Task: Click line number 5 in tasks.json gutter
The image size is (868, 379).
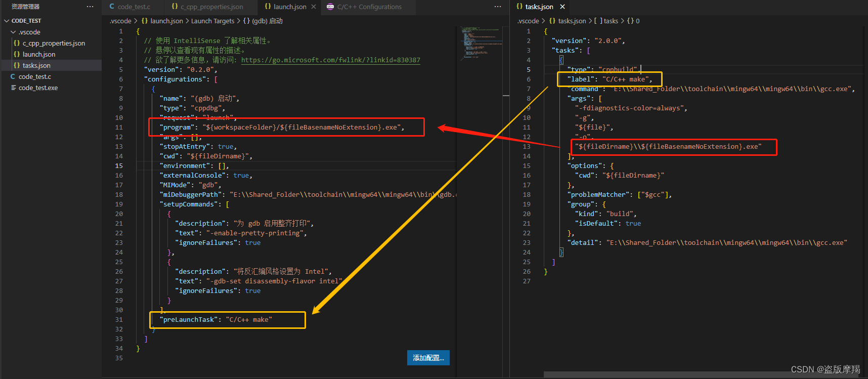Action: (529, 69)
